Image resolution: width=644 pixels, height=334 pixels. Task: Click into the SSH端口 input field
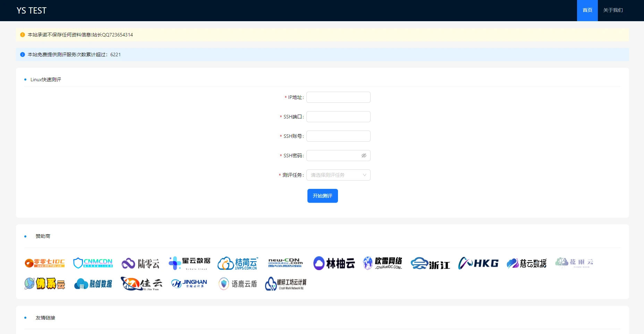click(338, 117)
